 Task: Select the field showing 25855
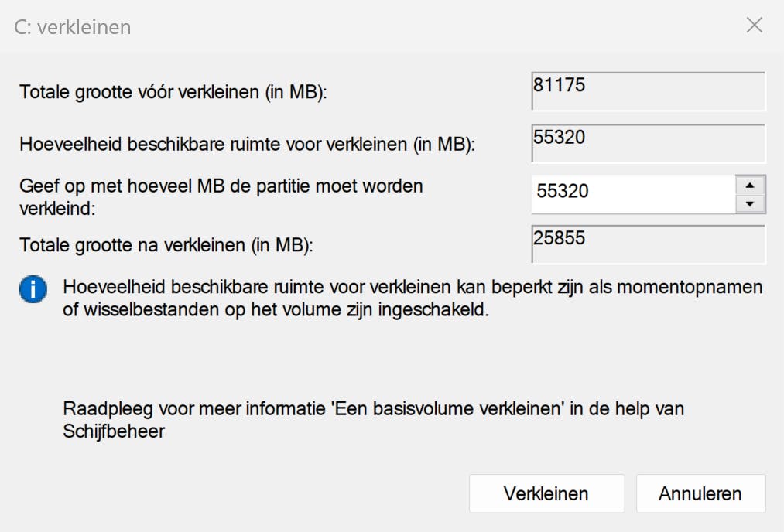(x=648, y=244)
